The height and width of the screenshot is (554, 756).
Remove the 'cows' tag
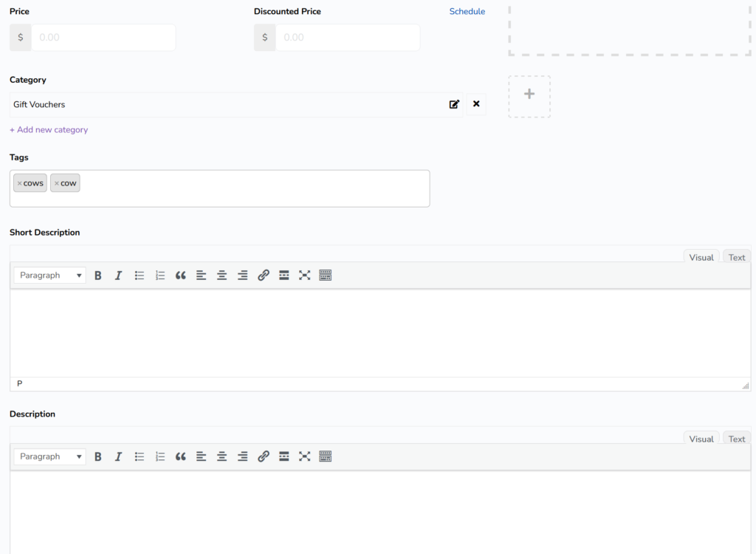(x=20, y=183)
